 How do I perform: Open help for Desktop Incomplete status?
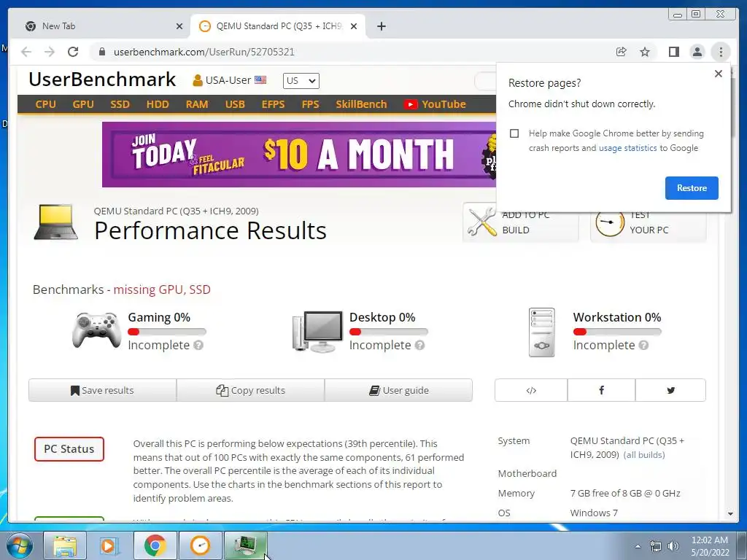(419, 345)
